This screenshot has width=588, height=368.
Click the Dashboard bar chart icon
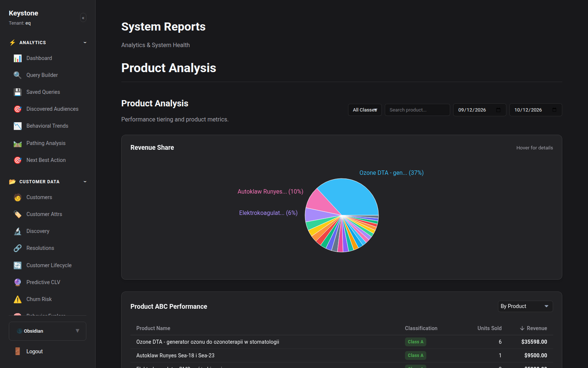(18, 58)
